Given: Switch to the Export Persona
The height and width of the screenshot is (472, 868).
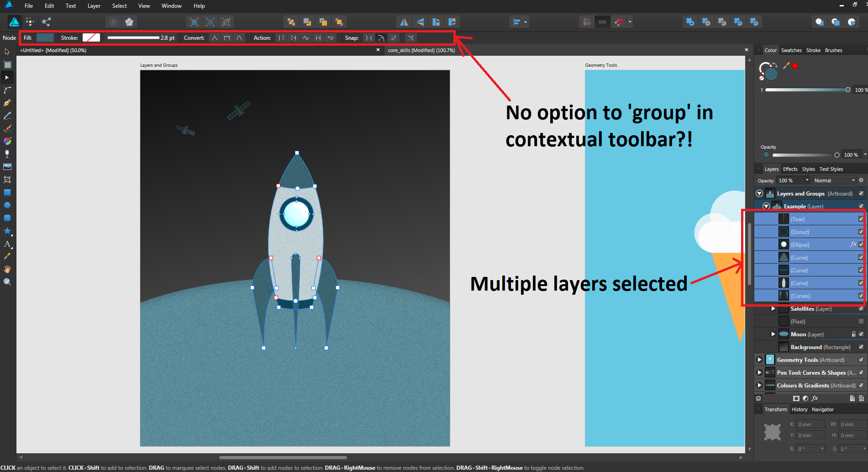Looking at the screenshot, I should point(46,21).
